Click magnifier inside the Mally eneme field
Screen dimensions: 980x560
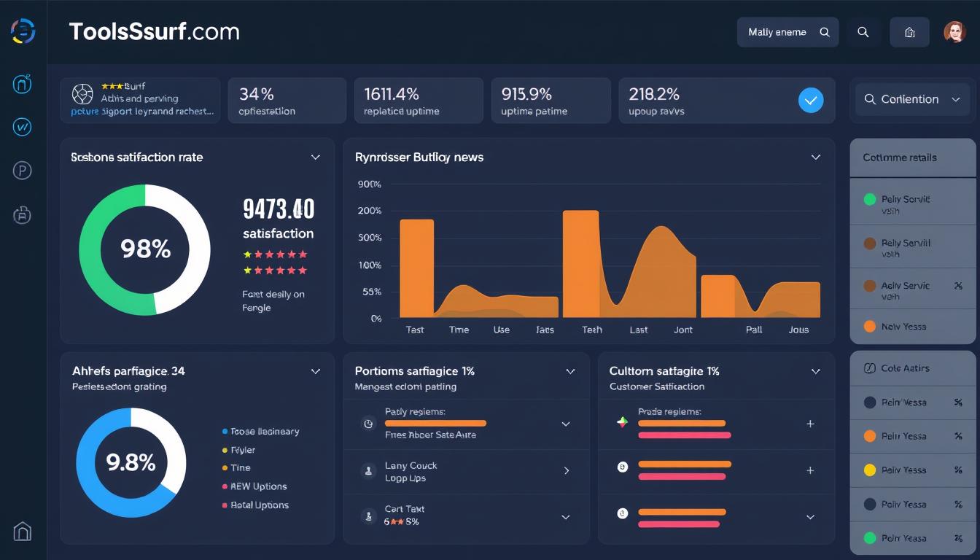(825, 32)
